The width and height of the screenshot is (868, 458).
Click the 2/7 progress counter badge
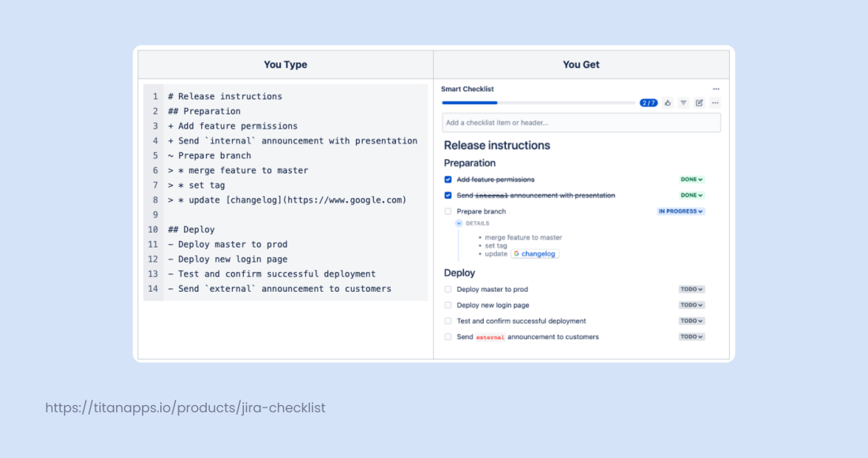[x=648, y=102]
